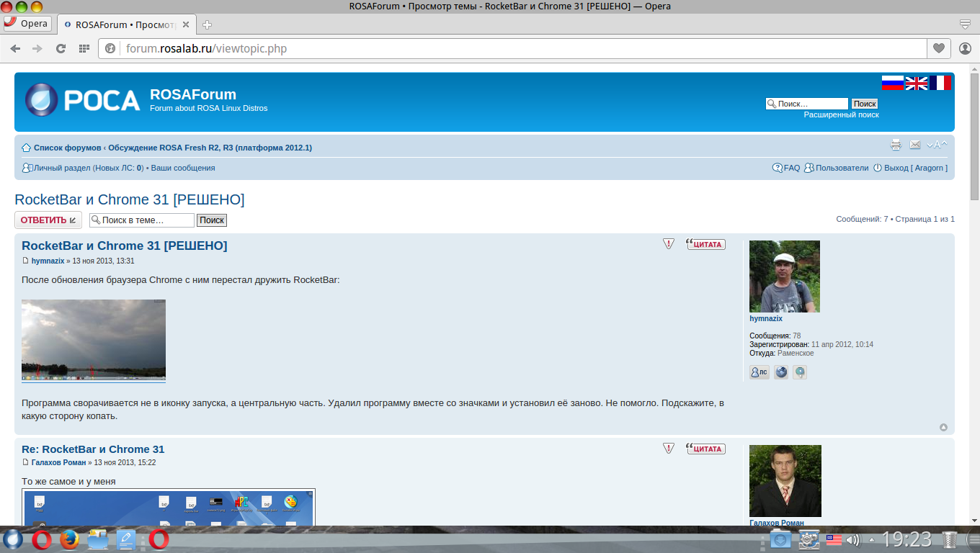Open "Расширенный поиск" advanced search link
Viewport: 980px width, 553px height.
point(842,114)
